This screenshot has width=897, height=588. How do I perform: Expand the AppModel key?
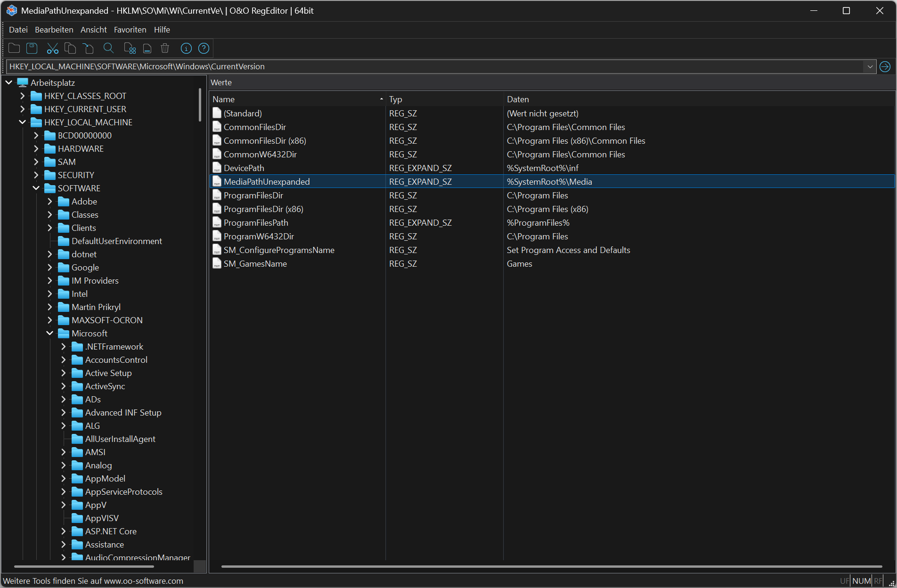(x=64, y=478)
